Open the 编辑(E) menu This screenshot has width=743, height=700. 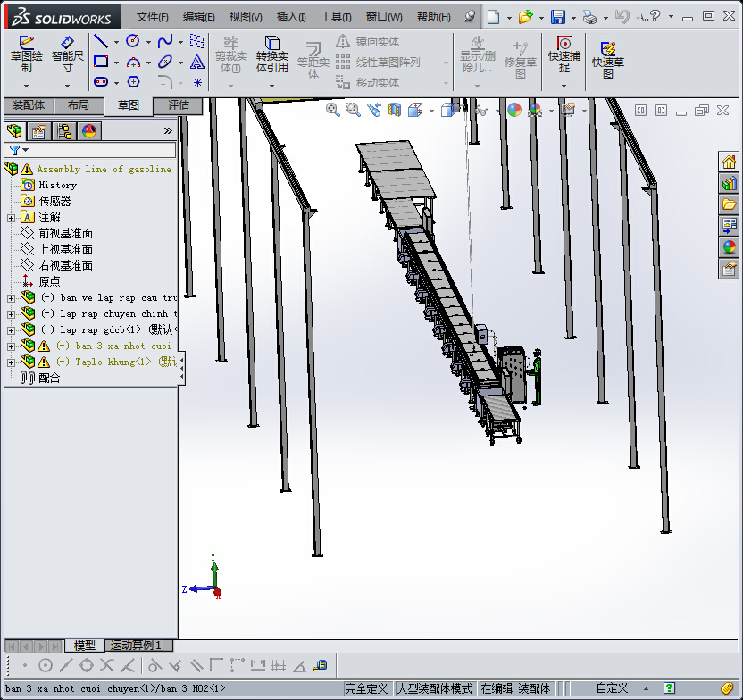tap(198, 17)
